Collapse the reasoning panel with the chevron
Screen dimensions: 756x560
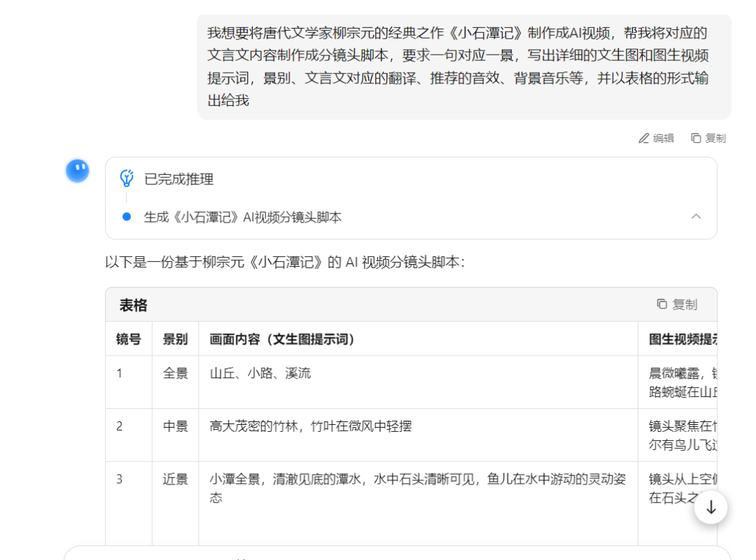tap(696, 216)
